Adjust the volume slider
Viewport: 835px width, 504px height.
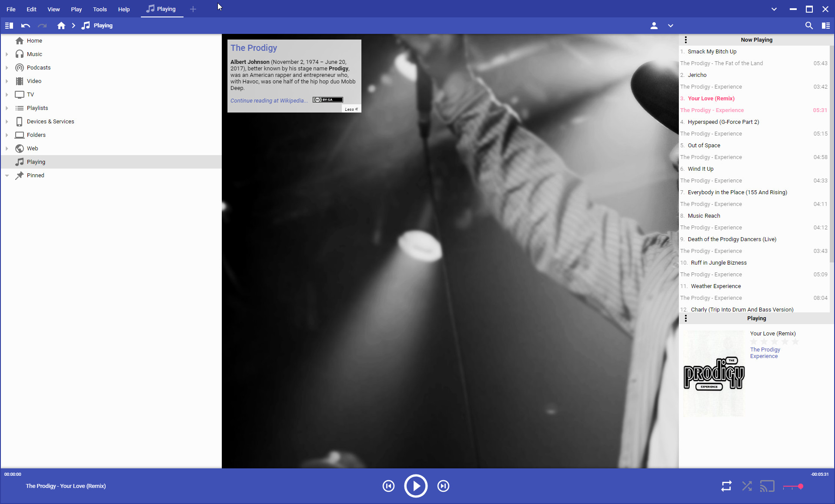(x=793, y=487)
